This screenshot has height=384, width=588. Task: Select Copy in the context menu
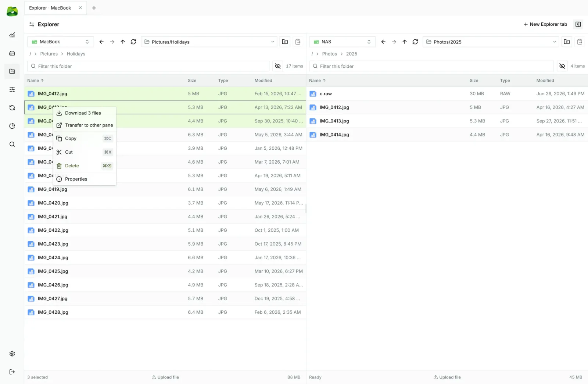point(85,139)
